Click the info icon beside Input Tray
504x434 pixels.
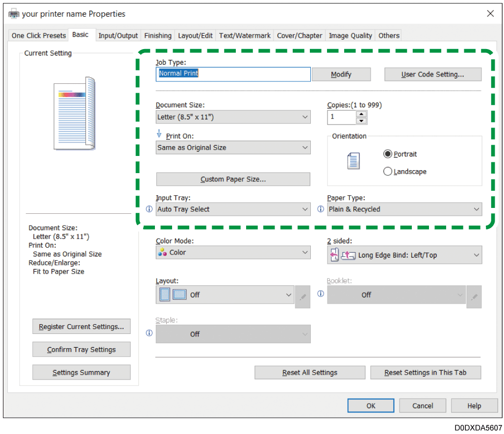click(x=150, y=209)
